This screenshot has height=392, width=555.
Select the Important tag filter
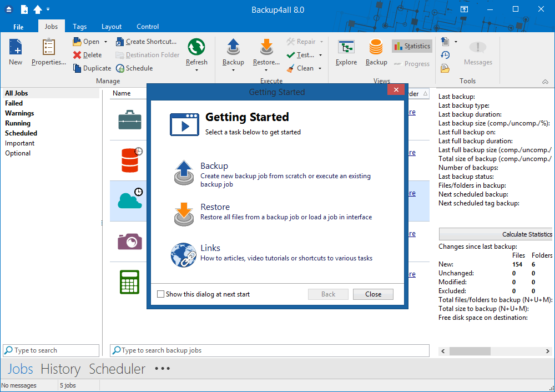tap(19, 143)
